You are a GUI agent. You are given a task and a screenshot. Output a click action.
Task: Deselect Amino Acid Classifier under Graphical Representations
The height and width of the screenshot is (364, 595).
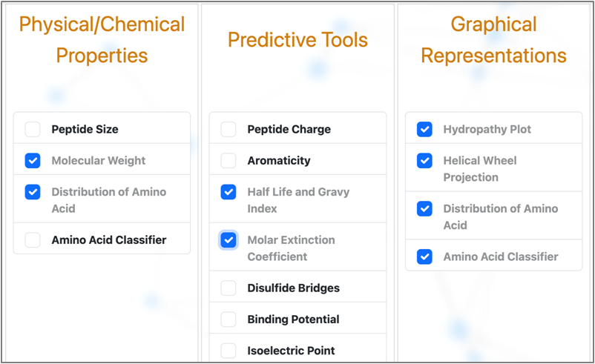424,257
